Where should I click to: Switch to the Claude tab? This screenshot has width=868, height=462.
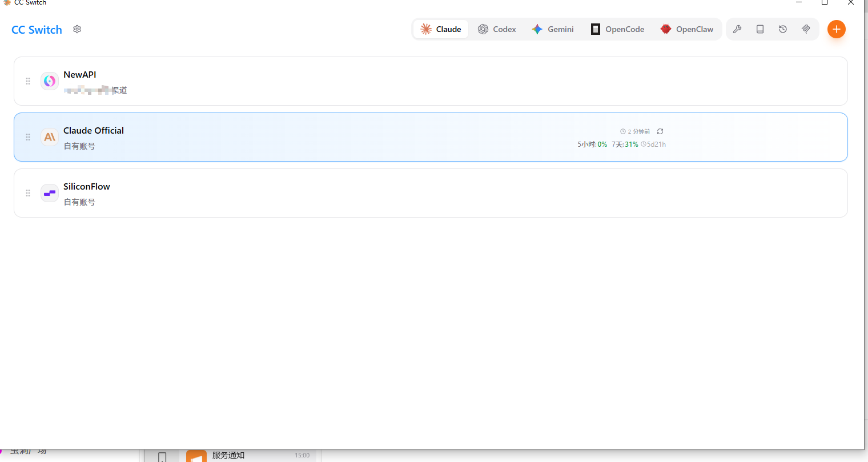pos(441,29)
